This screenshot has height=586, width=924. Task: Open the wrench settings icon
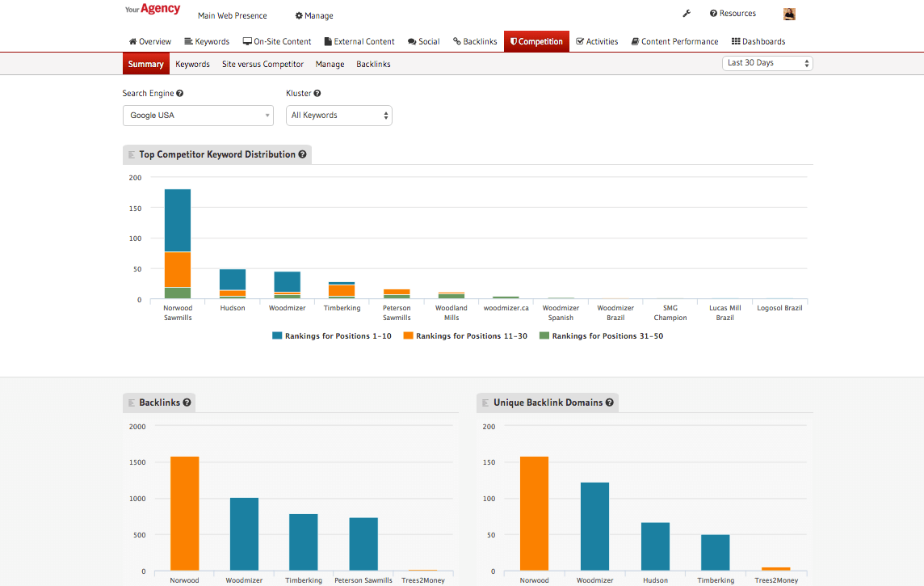tap(687, 13)
